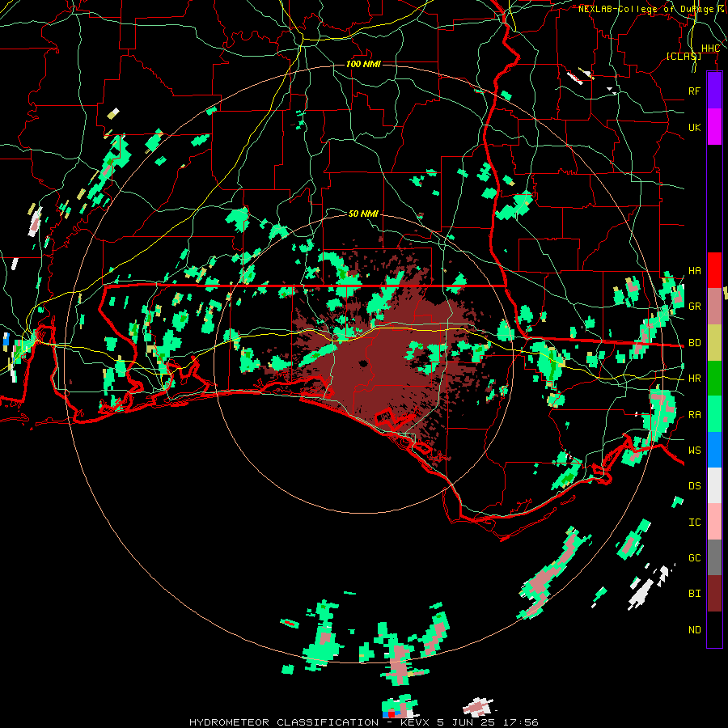Image resolution: width=728 pixels, height=728 pixels.
Task: Pick the DS white legend swatch
Action: (x=714, y=485)
